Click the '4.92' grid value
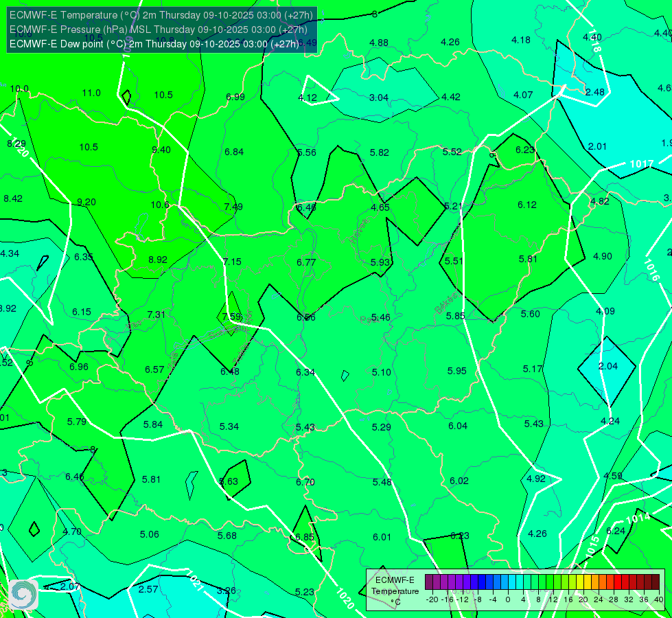 (x=535, y=479)
